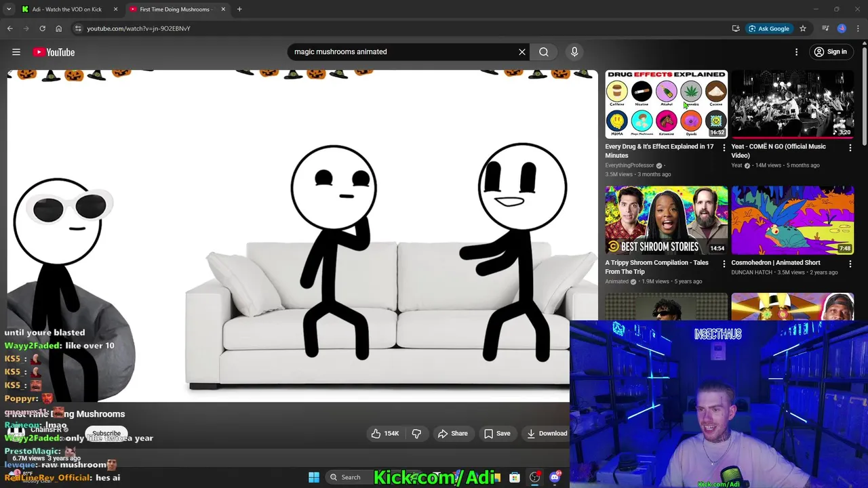Image resolution: width=868 pixels, height=488 pixels.
Task: Open YouTube settings three-dot menu
Action: pyautogui.click(x=797, y=52)
